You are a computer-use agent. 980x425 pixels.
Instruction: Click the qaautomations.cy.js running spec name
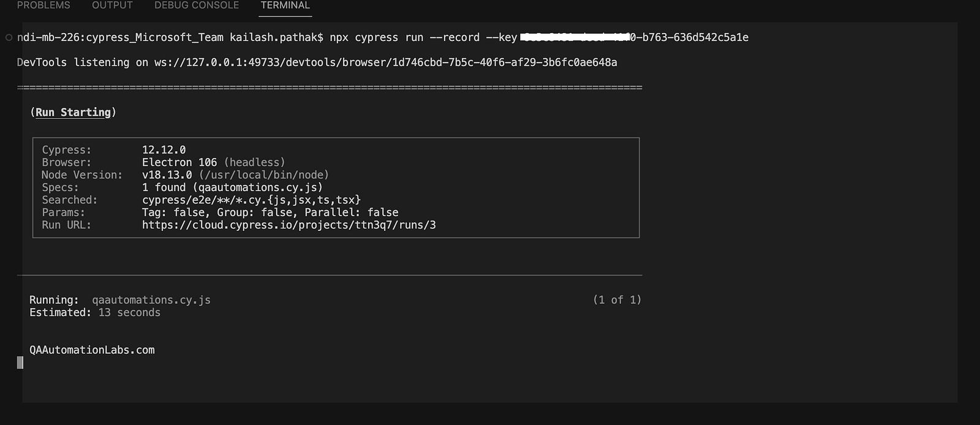pos(151,300)
